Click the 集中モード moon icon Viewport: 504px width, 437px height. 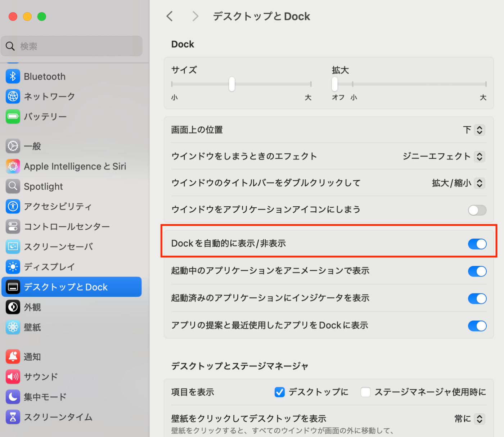[13, 397]
